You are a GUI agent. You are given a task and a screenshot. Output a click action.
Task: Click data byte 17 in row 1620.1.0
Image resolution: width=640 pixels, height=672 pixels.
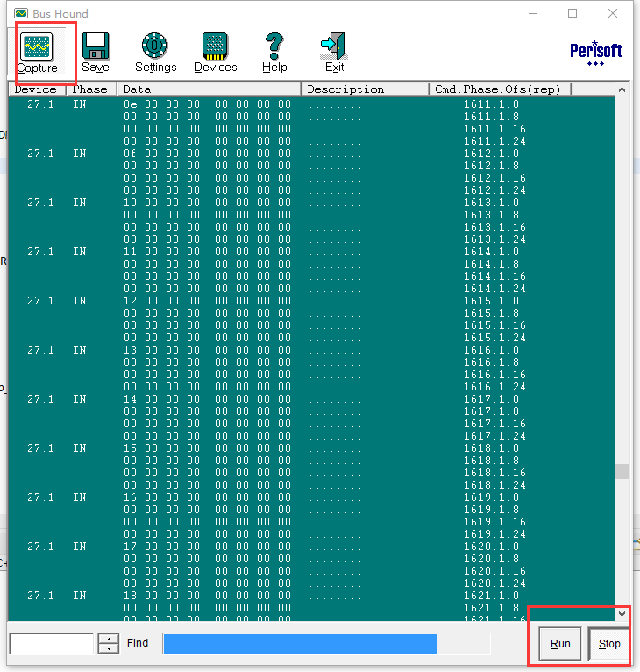coord(131,547)
